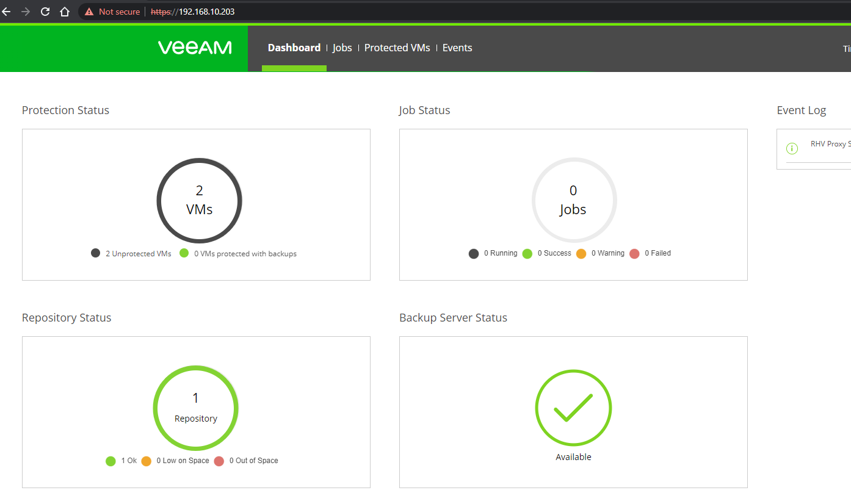Click the RHV Proxy event log entry
851x504 pixels.
point(827,144)
